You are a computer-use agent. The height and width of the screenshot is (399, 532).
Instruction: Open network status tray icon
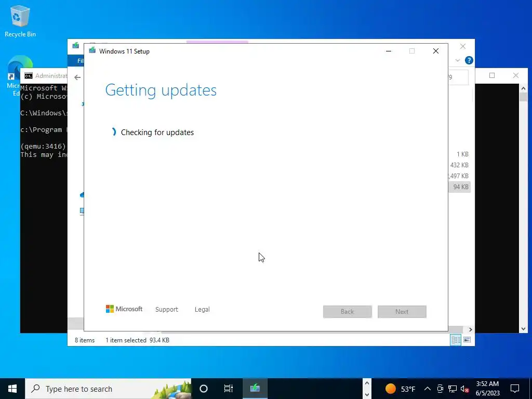[x=453, y=389]
